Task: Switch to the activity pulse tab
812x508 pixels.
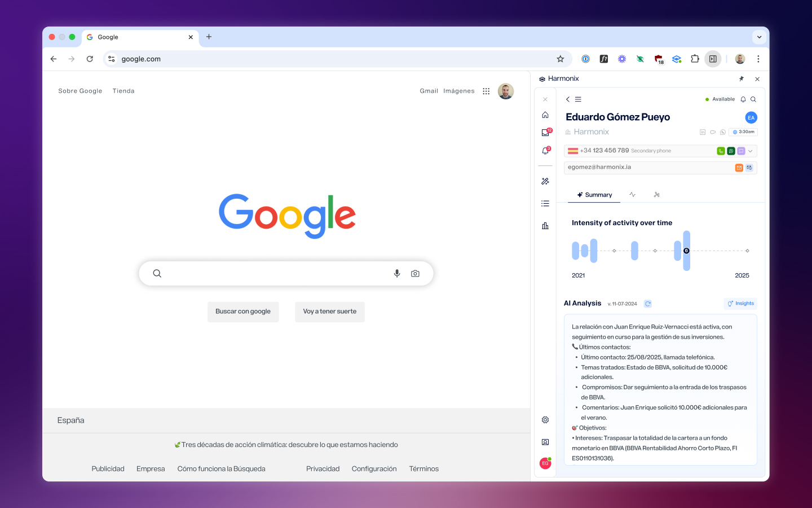Action: coord(633,195)
